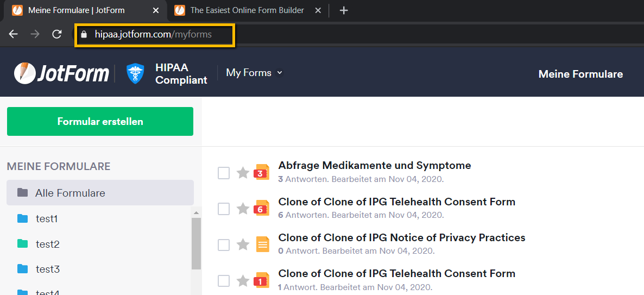Click favicon of Easiest Online Form Builder tab
The image size is (644, 295).
click(x=180, y=10)
